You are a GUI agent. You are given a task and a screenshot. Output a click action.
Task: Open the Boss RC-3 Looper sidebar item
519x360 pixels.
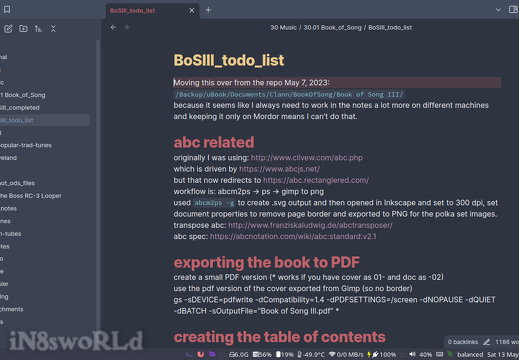tap(31, 196)
